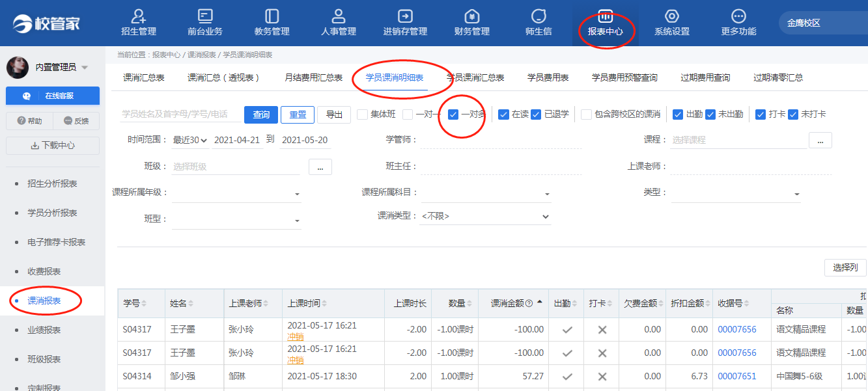Switch to the 学员费用预警查询 tab

[624, 77]
